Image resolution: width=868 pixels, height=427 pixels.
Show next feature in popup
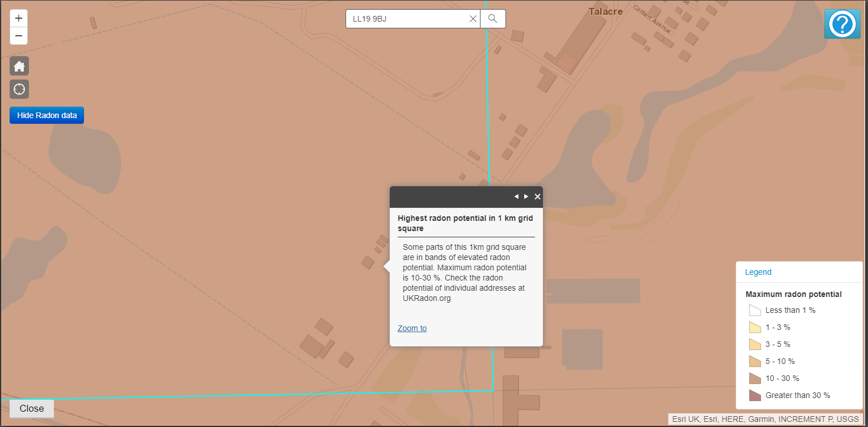tap(526, 196)
